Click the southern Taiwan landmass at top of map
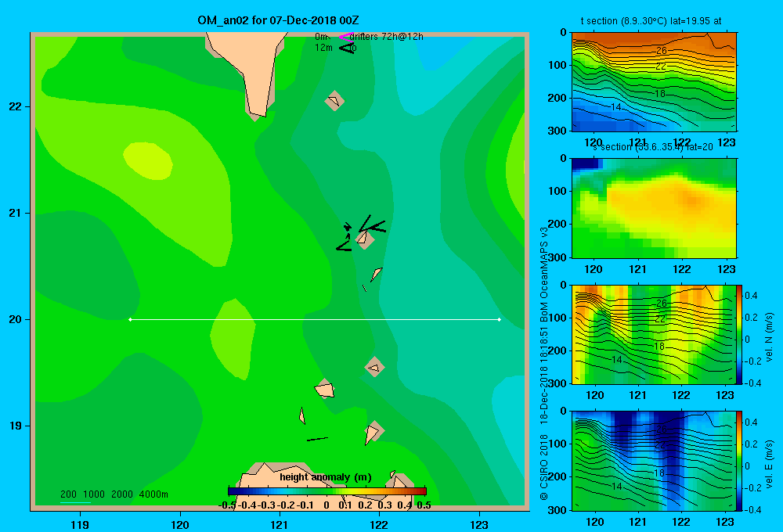 pyautogui.click(x=250, y=70)
